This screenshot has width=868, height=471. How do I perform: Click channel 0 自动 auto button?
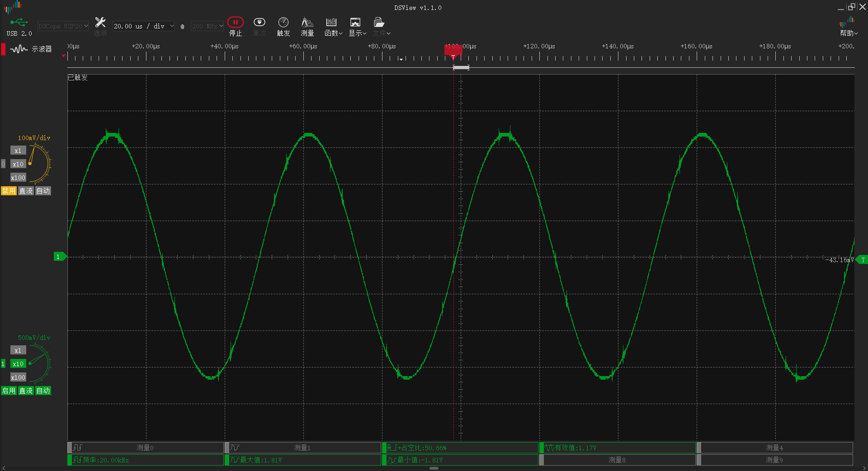coord(43,191)
